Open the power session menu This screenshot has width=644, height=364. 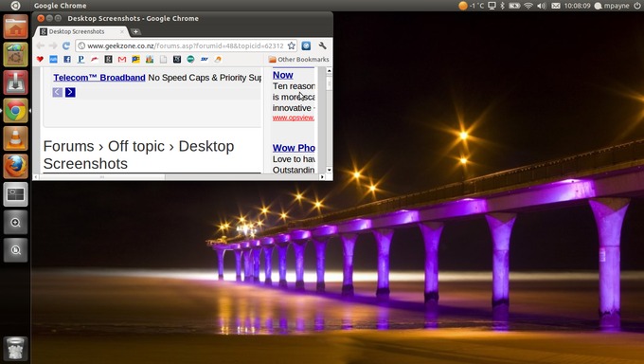(x=637, y=6)
